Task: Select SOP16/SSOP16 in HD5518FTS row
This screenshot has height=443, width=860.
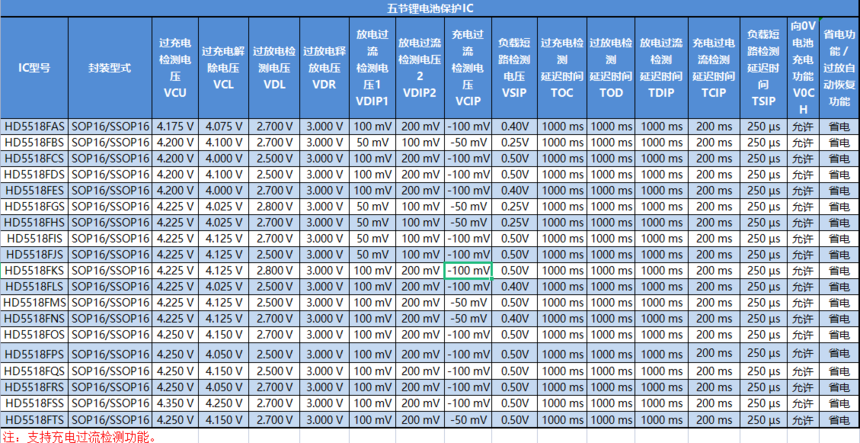Action: 110,419
